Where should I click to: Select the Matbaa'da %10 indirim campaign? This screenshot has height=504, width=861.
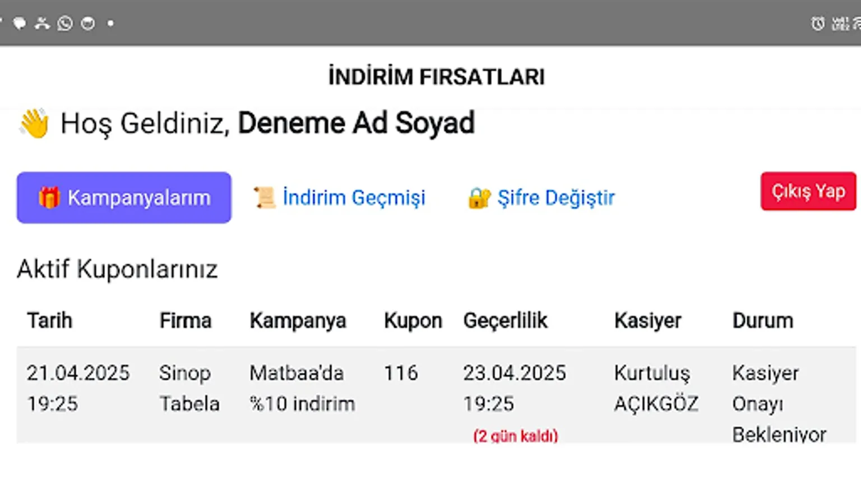[303, 388]
